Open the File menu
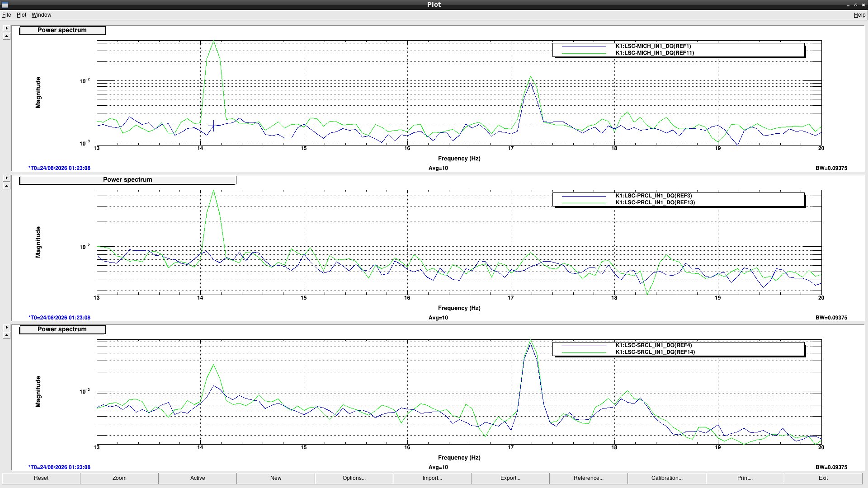Viewport: 868px width, 488px height. (x=6, y=15)
